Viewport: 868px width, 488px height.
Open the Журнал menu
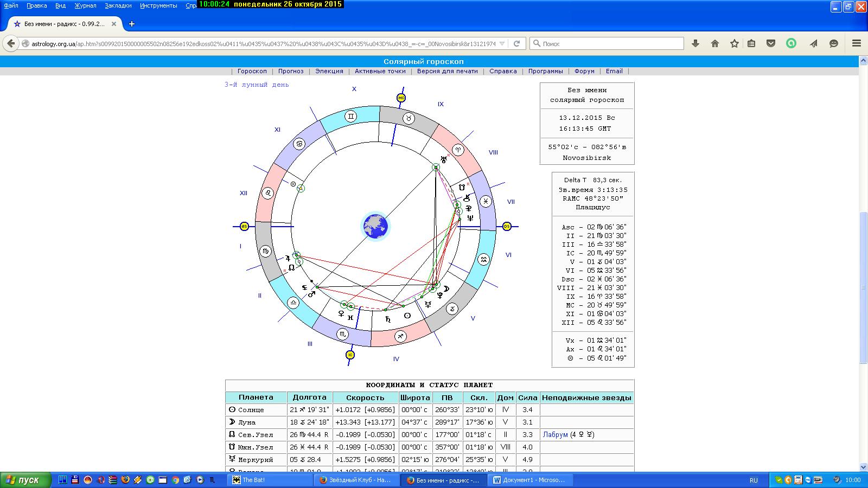(x=85, y=5)
